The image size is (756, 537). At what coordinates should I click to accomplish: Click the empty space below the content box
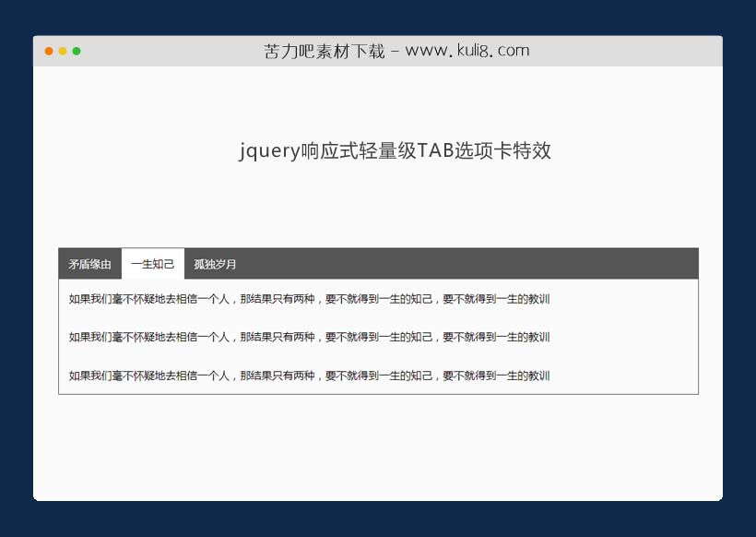coord(378,443)
